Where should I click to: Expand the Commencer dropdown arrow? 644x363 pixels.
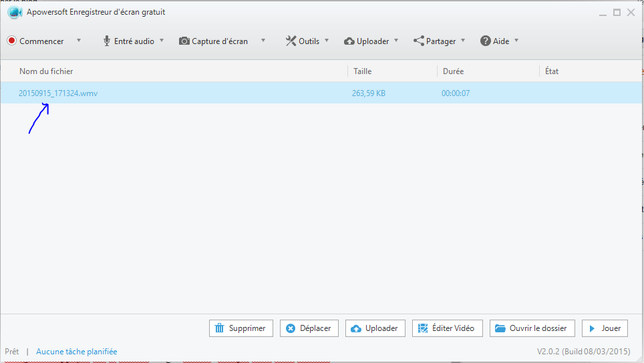coord(79,40)
